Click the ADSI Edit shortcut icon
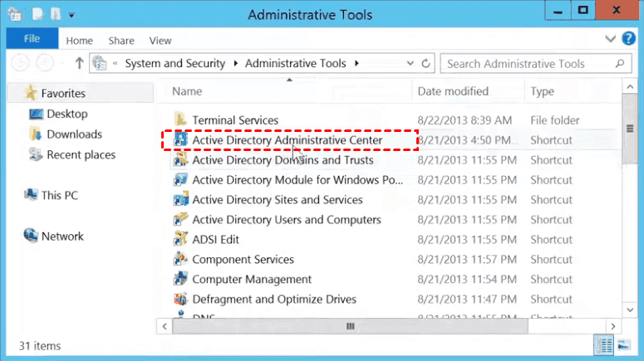 pyautogui.click(x=180, y=240)
